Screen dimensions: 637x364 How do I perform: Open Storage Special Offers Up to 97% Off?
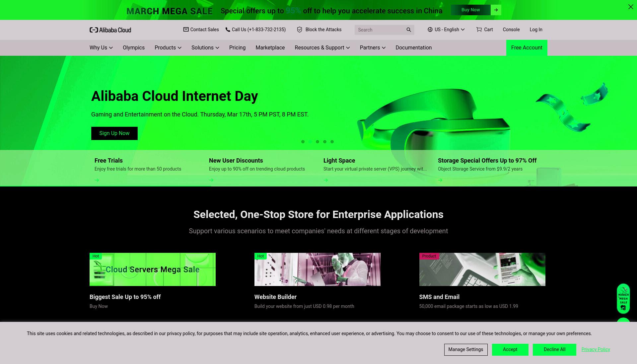pyautogui.click(x=487, y=161)
